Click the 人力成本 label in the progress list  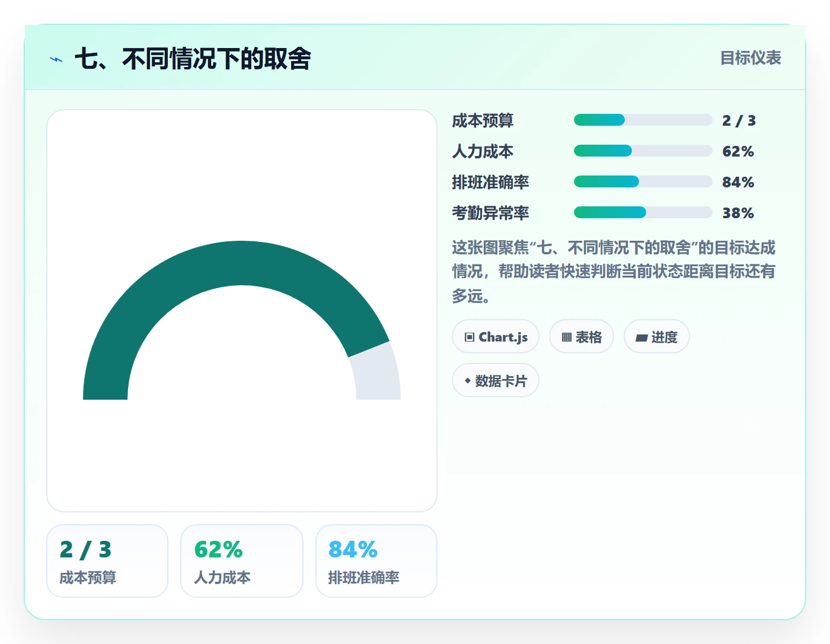[483, 151]
